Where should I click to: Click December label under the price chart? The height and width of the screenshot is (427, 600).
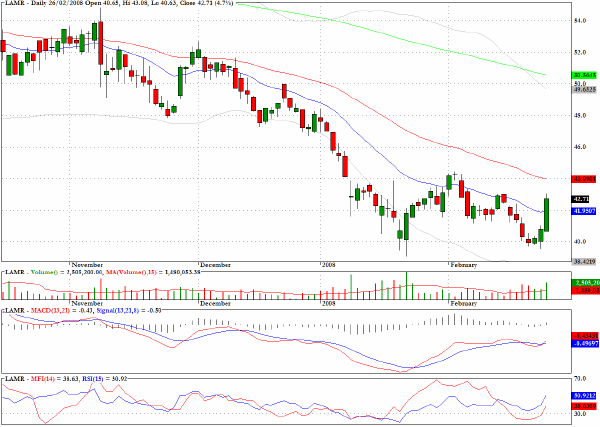pyautogui.click(x=215, y=265)
